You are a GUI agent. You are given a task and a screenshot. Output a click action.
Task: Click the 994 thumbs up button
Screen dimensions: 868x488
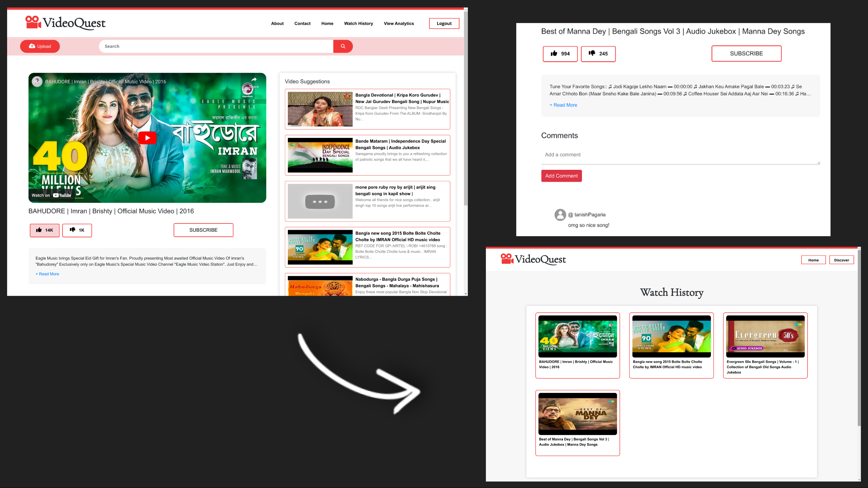tap(560, 54)
